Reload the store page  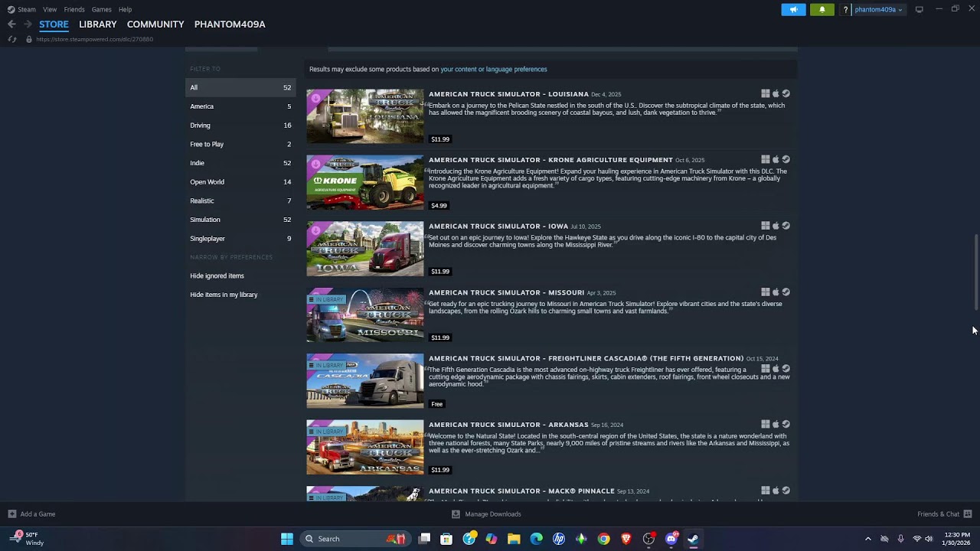pos(12,39)
